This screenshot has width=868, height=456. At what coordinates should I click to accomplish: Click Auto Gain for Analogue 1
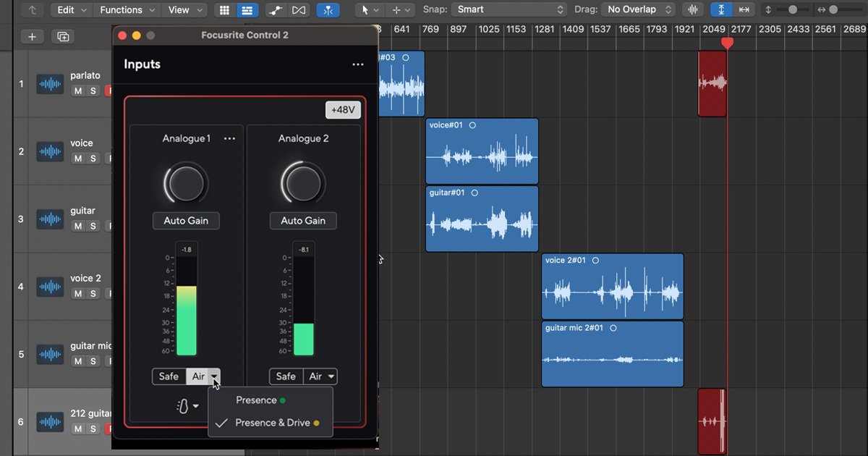pyautogui.click(x=186, y=221)
